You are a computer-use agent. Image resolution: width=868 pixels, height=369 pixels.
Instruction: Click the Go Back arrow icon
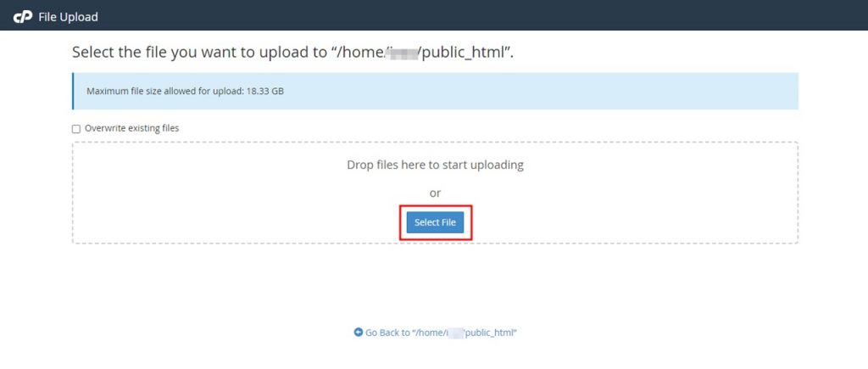(x=359, y=333)
